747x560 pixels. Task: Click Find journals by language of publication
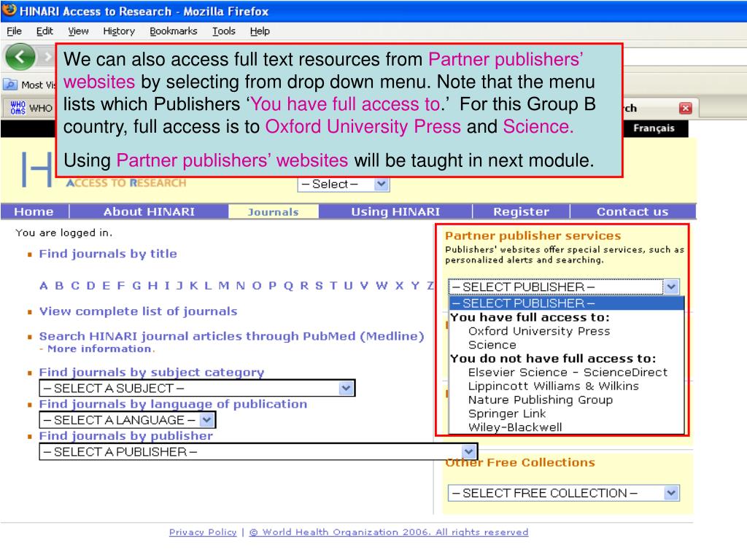coord(173,404)
